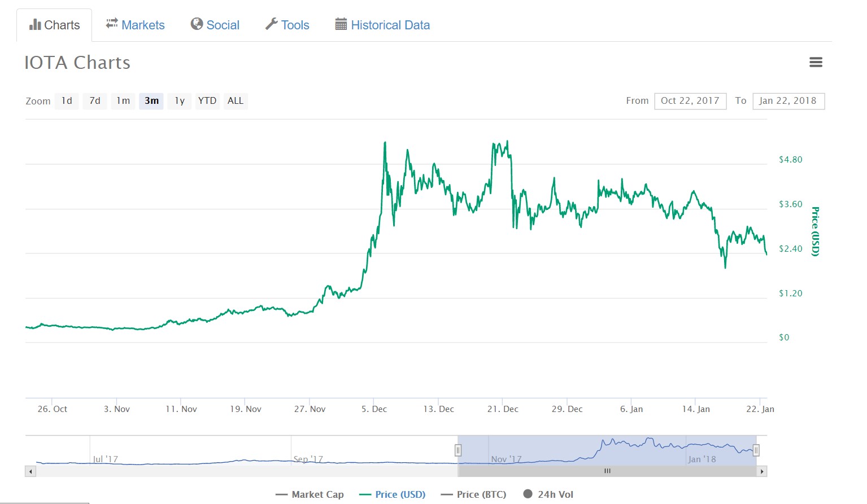867x504 pixels.
Task: Click the navigator left range handle
Action: tap(458, 450)
